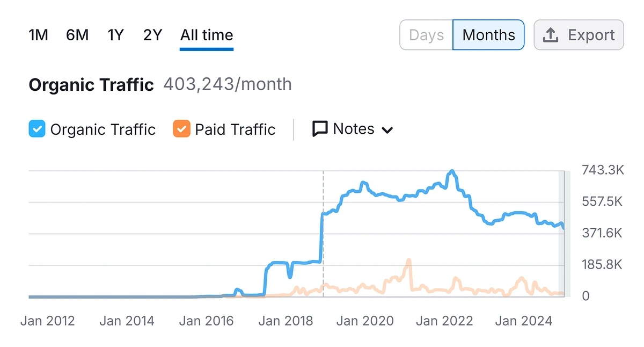Click the Jan 2016 axis label
The width and height of the screenshot is (644, 347).
[207, 321]
